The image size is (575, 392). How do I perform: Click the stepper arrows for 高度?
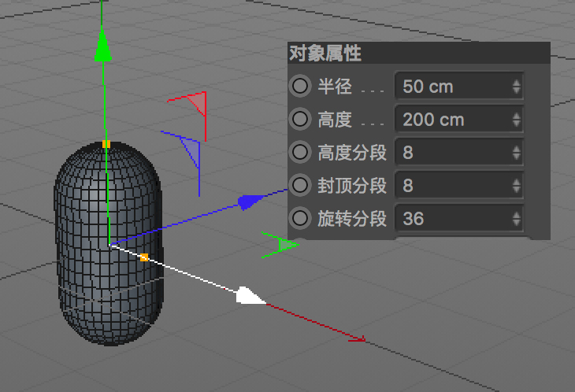(x=517, y=120)
